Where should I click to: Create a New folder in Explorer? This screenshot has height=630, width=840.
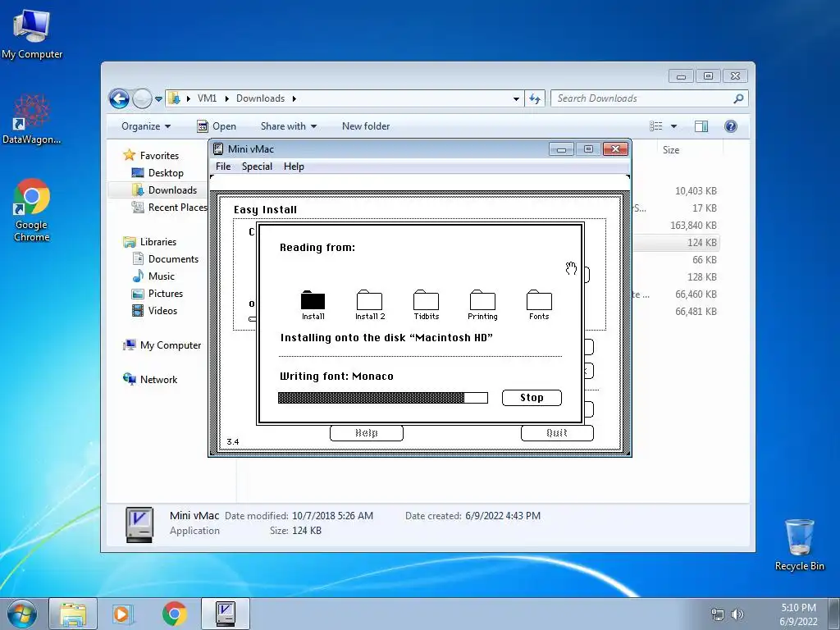pos(366,126)
